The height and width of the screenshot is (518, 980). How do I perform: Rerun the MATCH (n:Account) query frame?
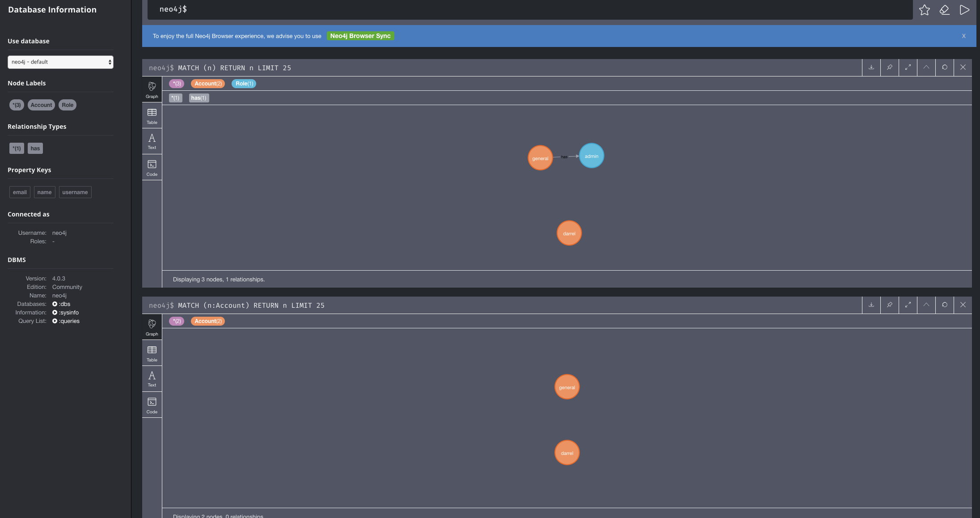pyautogui.click(x=944, y=305)
